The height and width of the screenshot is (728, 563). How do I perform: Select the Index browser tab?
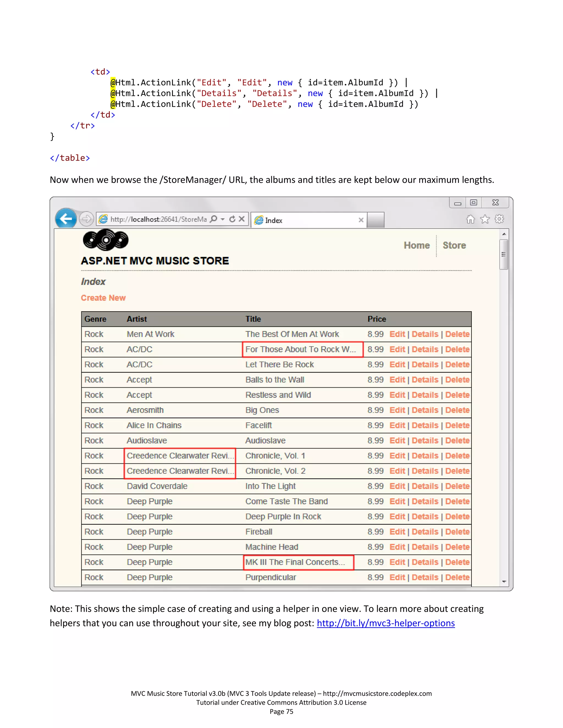click(x=309, y=220)
